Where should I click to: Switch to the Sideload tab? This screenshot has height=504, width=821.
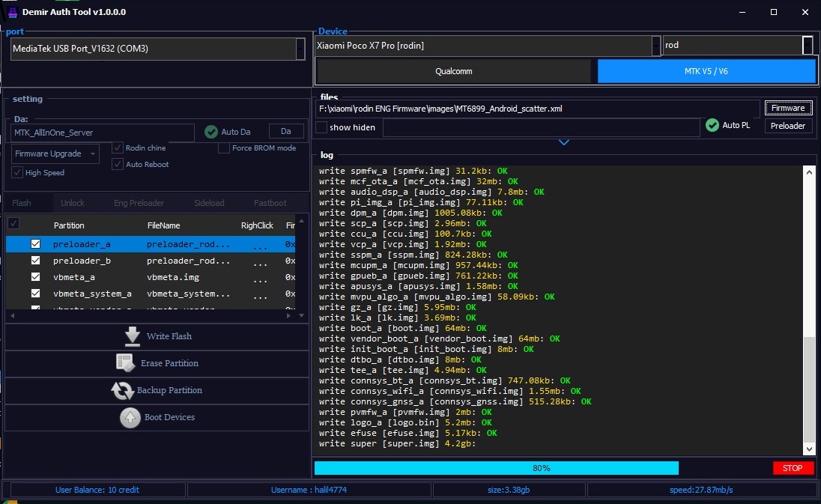pyautogui.click(x=209, y=203)
